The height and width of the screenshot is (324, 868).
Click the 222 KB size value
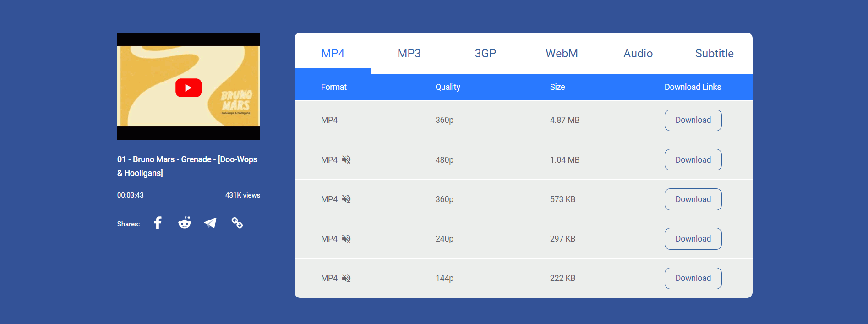click(x=563, y=278)
